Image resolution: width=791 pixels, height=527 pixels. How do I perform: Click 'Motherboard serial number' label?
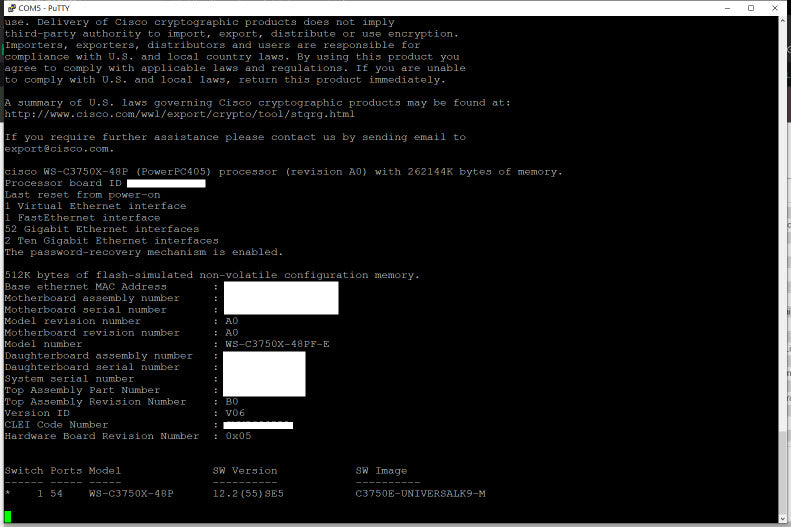pos(86,310)
